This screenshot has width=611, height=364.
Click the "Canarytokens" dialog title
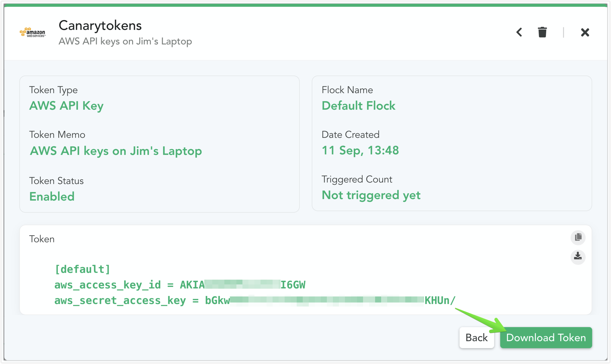(100, 25)
